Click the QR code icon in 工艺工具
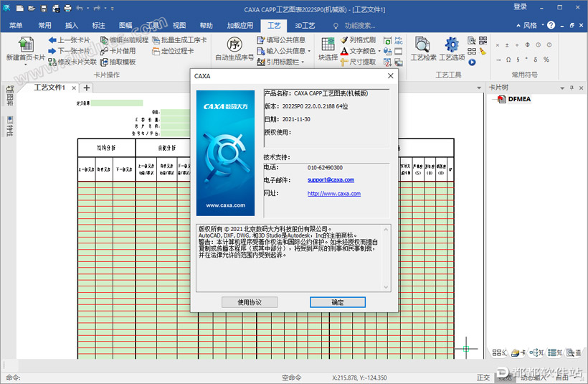This screenshot has height=384, width=588. tap(483, 40)
